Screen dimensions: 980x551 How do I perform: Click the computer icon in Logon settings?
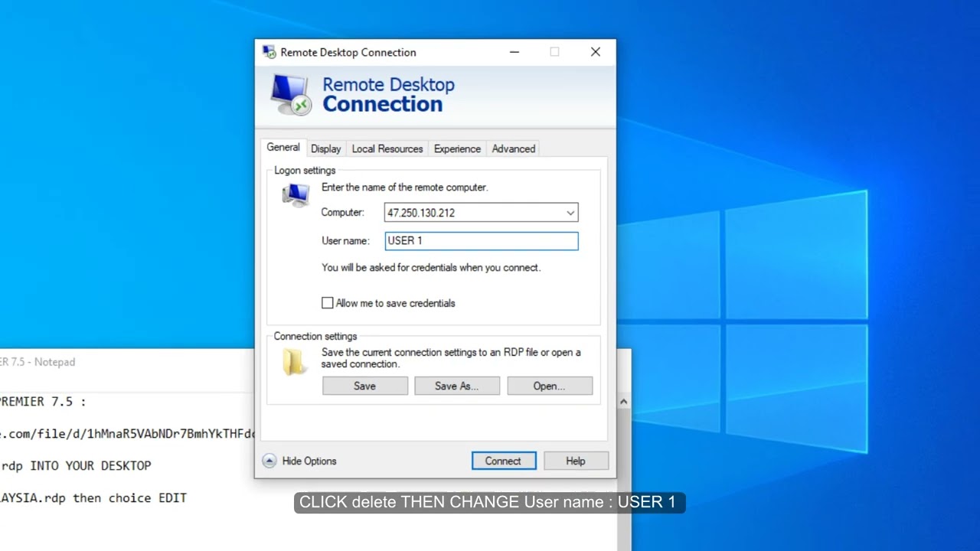tap(296, 196)
